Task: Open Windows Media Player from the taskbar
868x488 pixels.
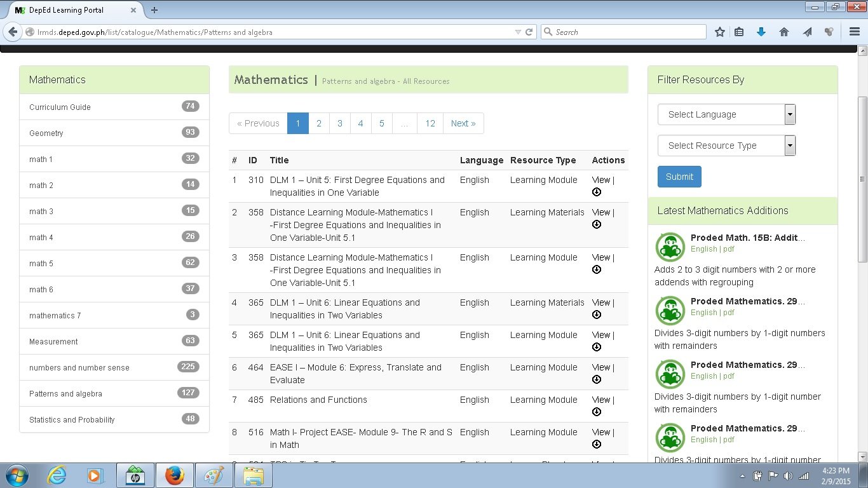Action: click(x=96, y=475)
